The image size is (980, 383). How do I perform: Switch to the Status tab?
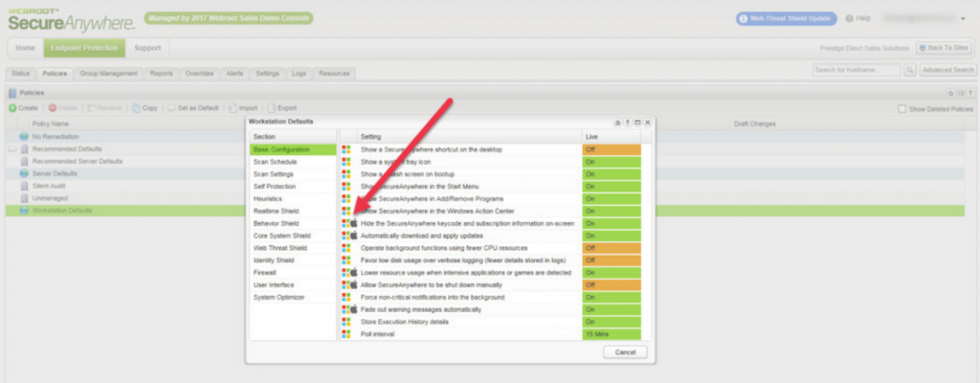(x=20, y=73)
